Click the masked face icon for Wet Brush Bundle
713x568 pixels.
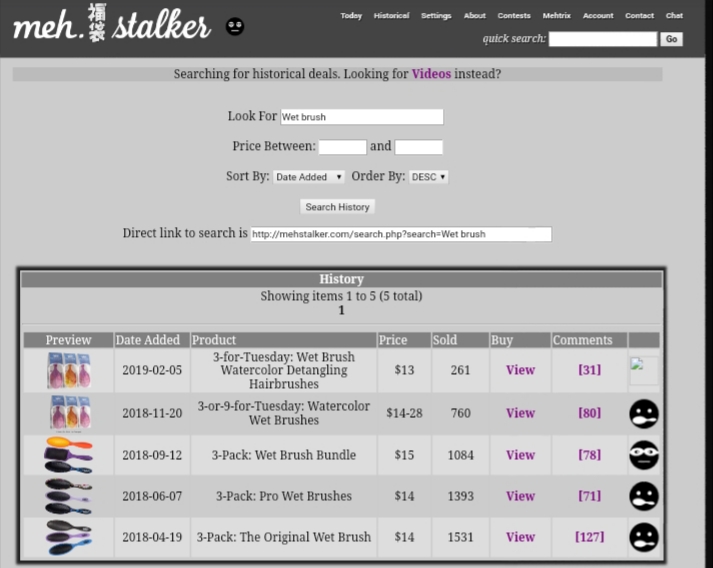click(644, 455)
